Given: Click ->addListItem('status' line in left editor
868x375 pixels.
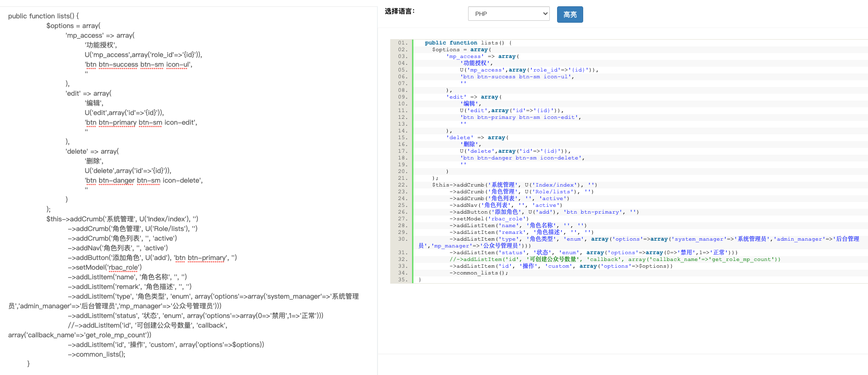Looking at the screenshot, I should (x=196, y=316).
